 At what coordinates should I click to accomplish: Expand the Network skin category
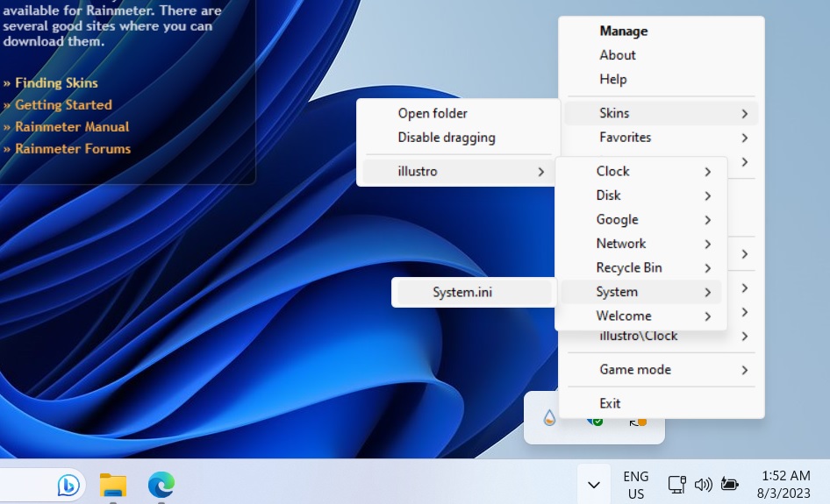pos(641,244)
